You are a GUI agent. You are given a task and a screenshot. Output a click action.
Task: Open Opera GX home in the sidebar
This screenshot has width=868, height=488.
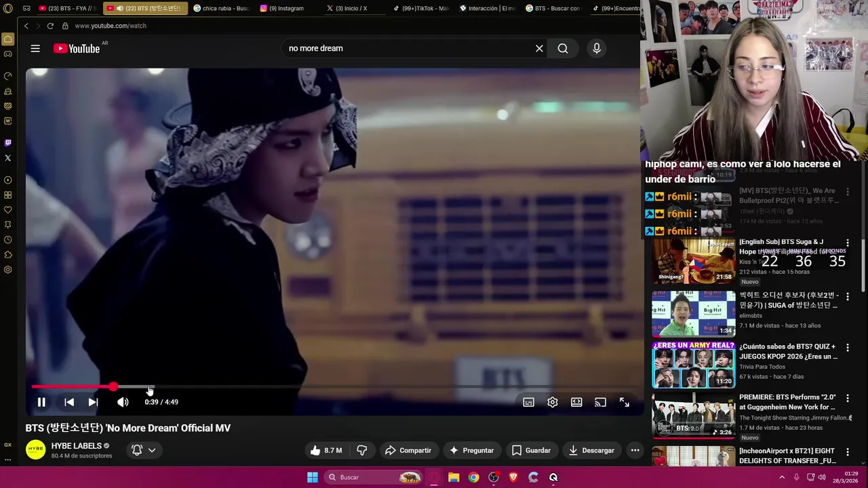[x=8, y=39]
